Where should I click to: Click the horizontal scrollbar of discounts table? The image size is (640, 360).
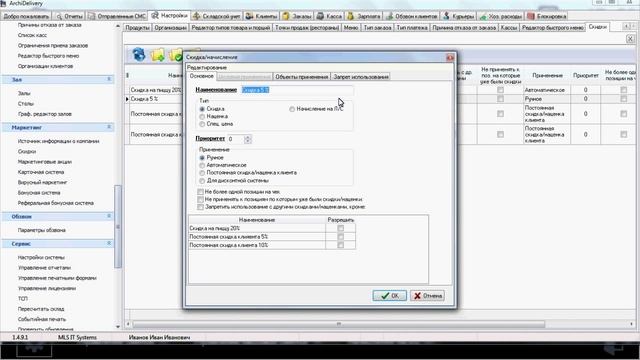(339, 324)
